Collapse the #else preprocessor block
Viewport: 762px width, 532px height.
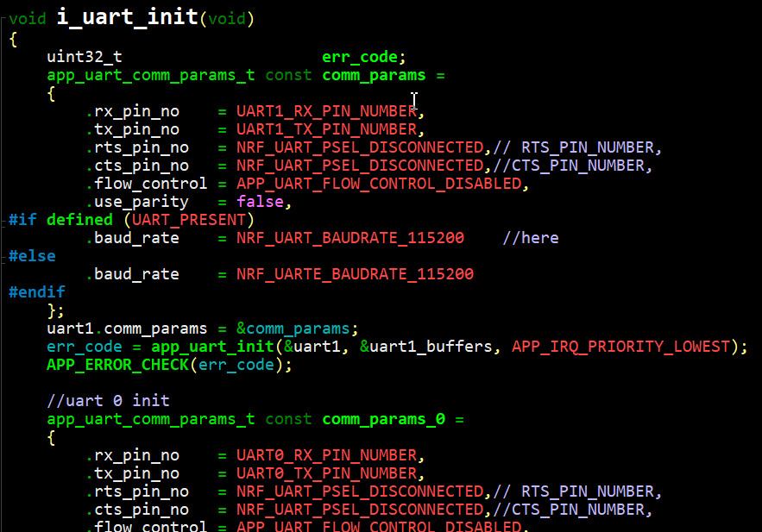pyautogui.click(x=3, y=255)
